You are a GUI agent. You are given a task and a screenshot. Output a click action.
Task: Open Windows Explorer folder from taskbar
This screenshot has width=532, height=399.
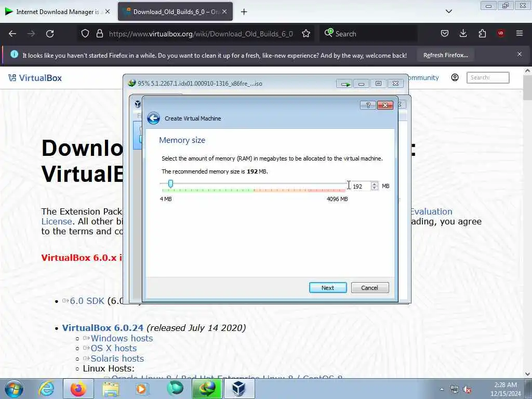pyautogui.click(x=111, y=389)
